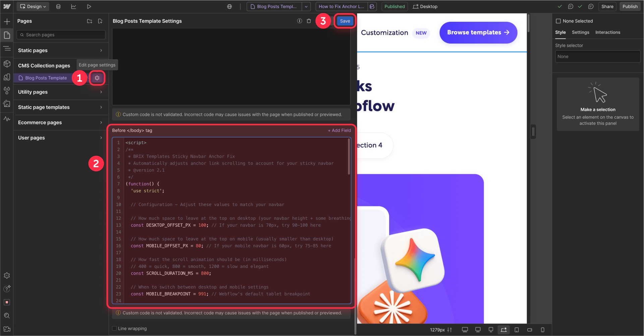This screenshot has width=644, height=336.
Task: Expand Utility pages section
Action: [x=61, y=92]
